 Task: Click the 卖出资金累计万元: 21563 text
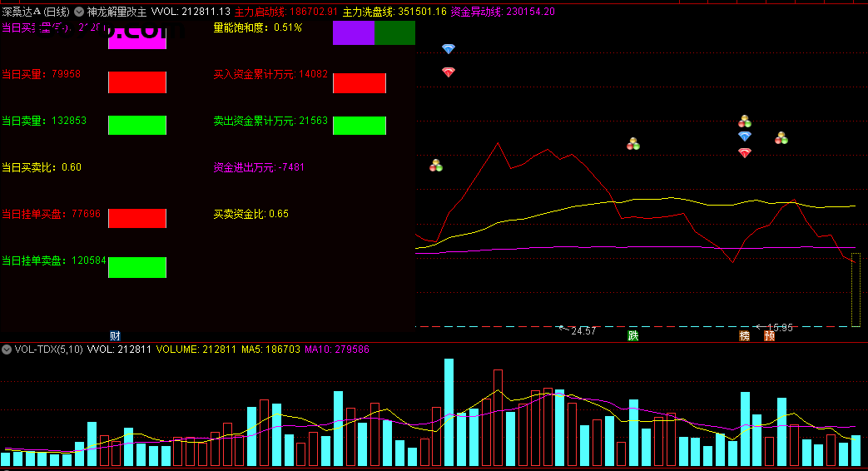[x=270, y=121]
